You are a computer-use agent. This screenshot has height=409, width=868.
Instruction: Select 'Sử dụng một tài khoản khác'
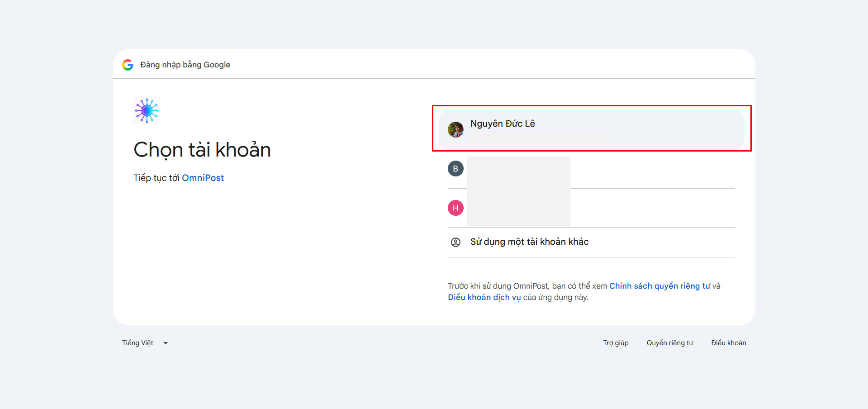click(x=591, y=242)
